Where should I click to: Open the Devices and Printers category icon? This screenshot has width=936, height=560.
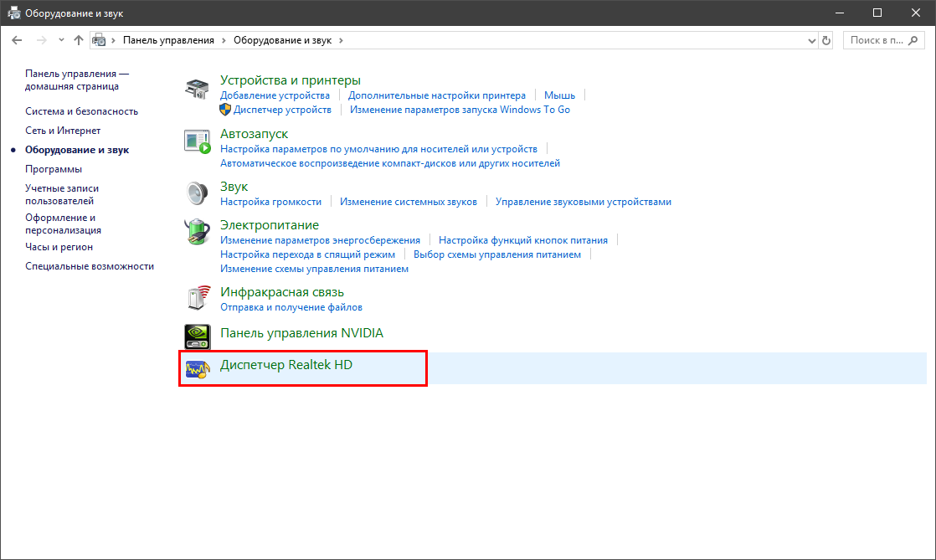tap(197, 89)
